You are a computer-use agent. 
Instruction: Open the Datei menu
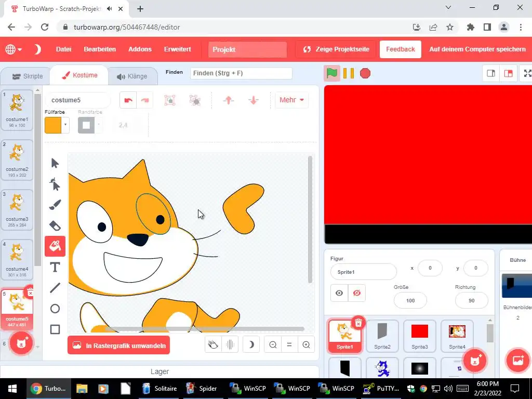(63, 49)
